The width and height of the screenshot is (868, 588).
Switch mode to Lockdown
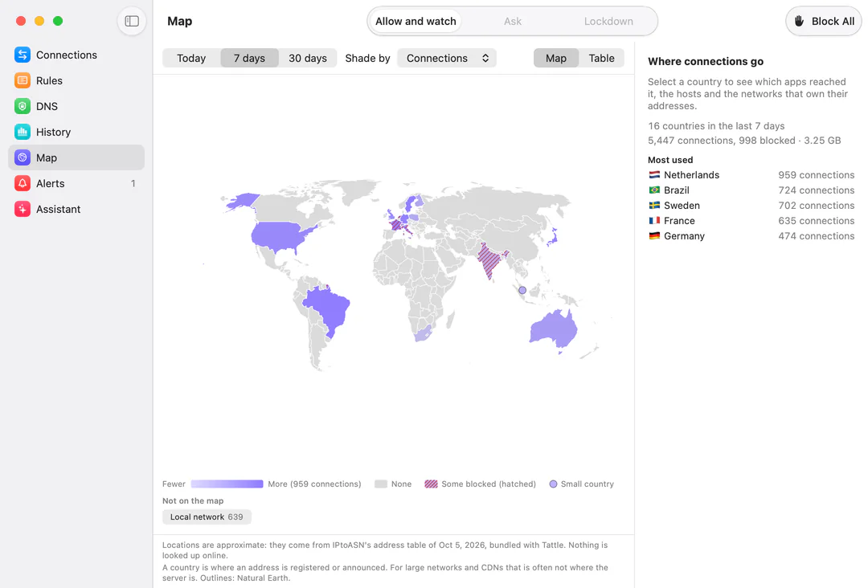tap(608, 21)
